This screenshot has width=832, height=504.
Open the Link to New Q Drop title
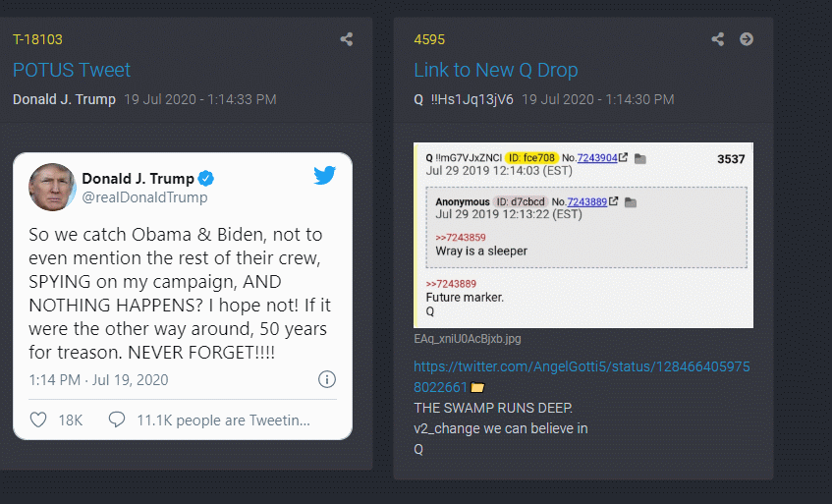[495, 70]
